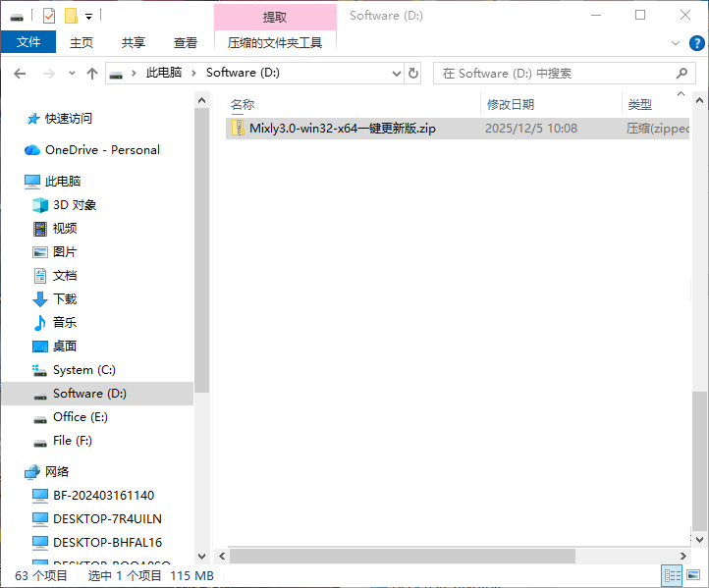Click 此电脑 in the address breadcrumb
709x588 pixels.
(x=164, y=73)
